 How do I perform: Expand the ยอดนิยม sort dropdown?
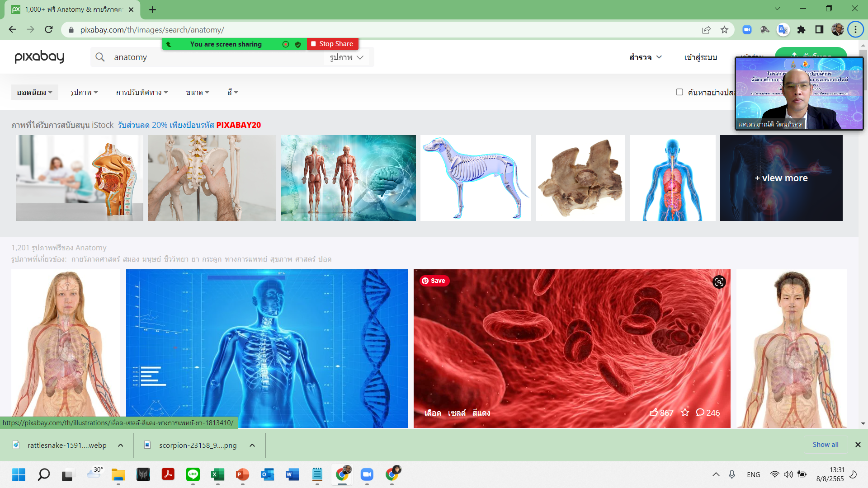(34, 92)
